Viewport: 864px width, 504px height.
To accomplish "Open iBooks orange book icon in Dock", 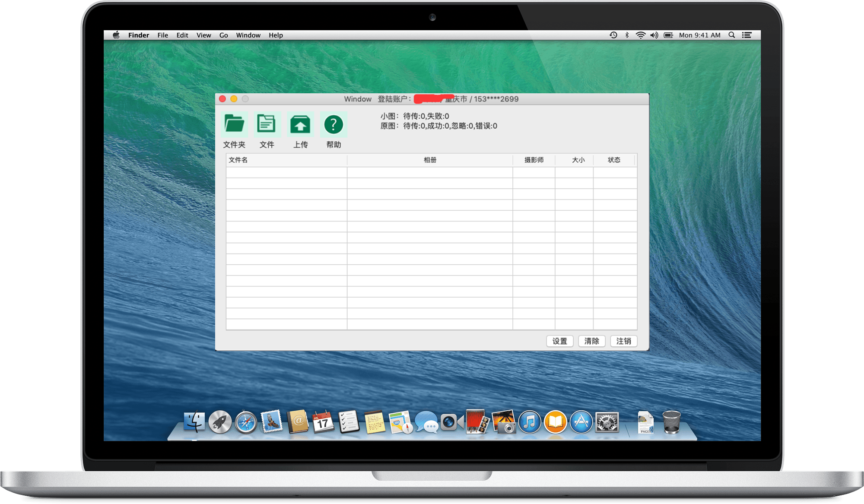I will coord(555,422).
